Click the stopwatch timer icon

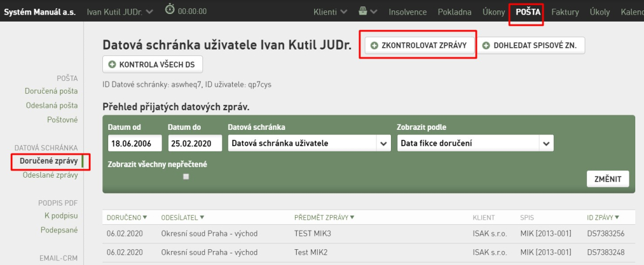click(x=170, y=9)
